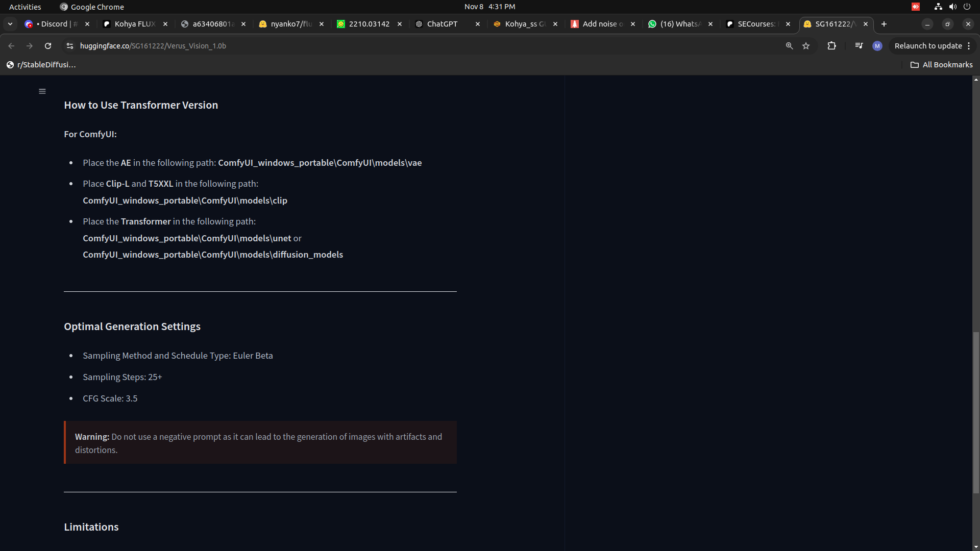The height and width of the screenshot is (551, 980).
Task: Open the page zoom magnifier icon
Action: coord(789,46)
